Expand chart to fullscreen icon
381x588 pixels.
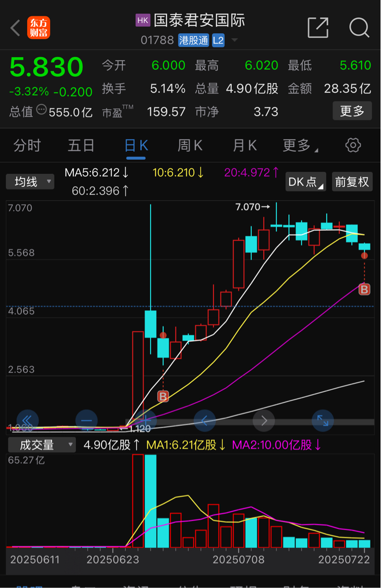pos(323,421)
